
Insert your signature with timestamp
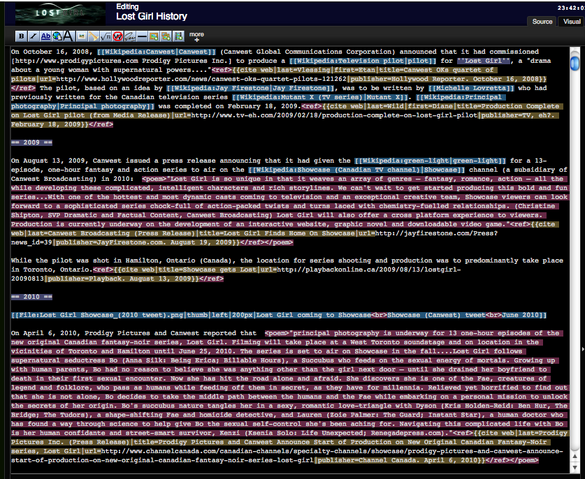click(x=130, y=36)
